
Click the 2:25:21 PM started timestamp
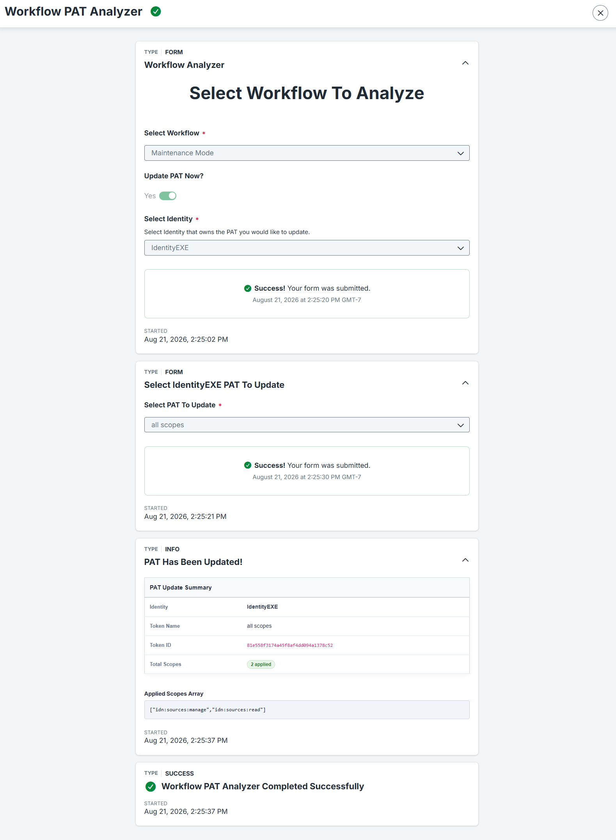point(185,517)
